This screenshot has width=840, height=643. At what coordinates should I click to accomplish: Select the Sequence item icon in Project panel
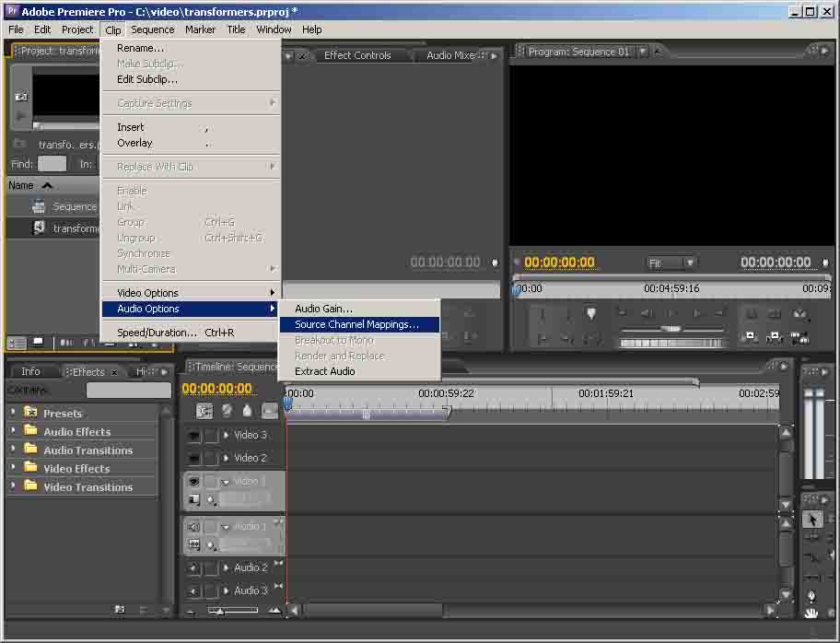(x=39, y=206)
